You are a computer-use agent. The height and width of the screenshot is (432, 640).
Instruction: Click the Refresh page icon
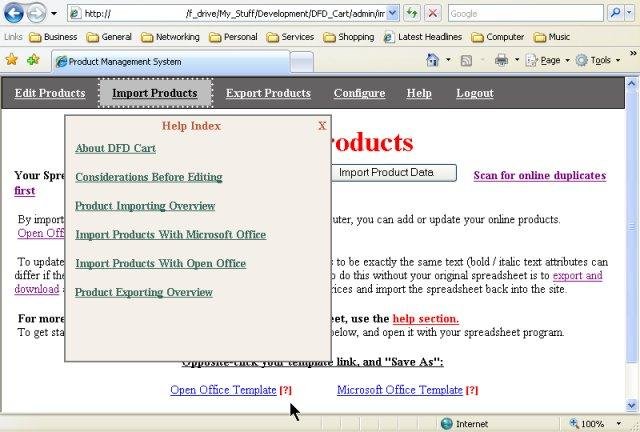pos(412,13)
